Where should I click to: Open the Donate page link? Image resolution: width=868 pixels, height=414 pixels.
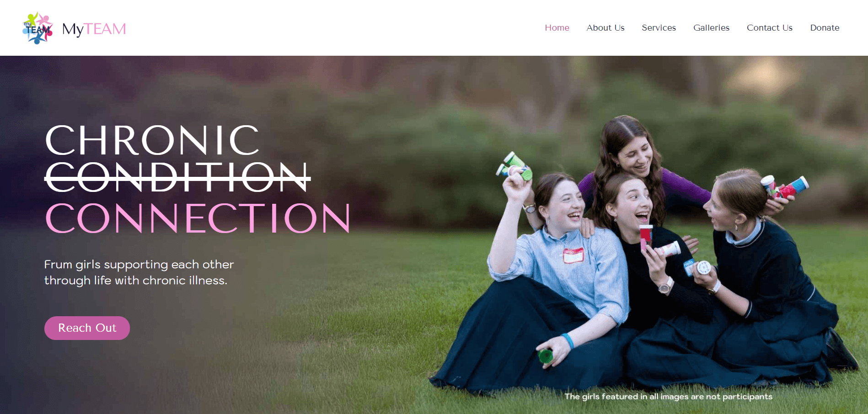click(x=825, y=28)
